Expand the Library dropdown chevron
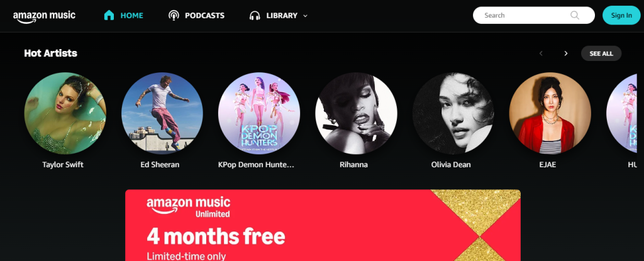 (305, 16)
